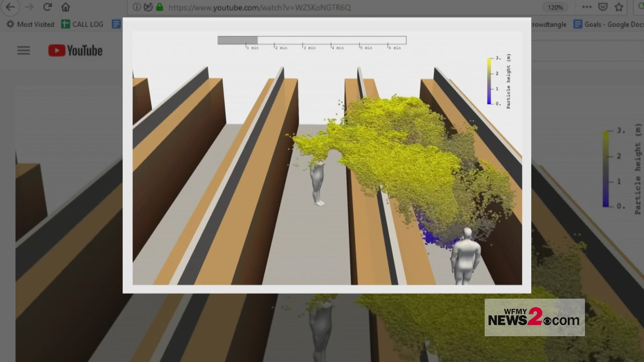Click the WFMY News 2 logo
The width and height of the screenshot is (644, 362).
tap(534, 317)
